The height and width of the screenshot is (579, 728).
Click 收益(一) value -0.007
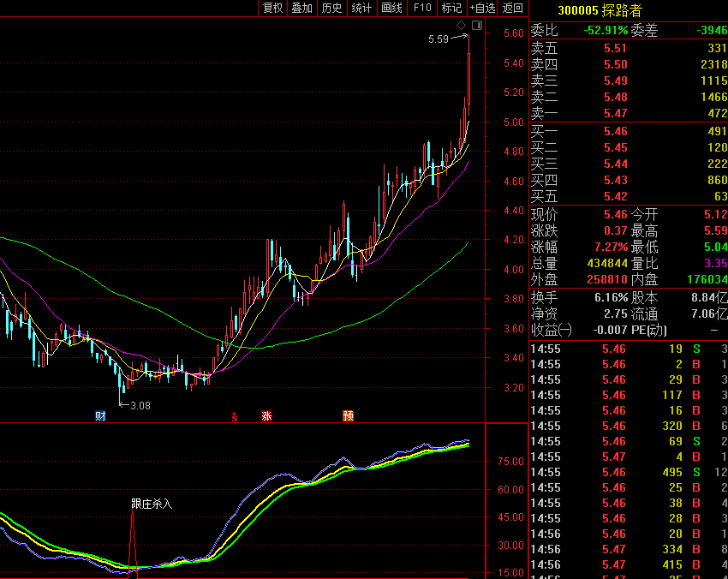[610, 330]
